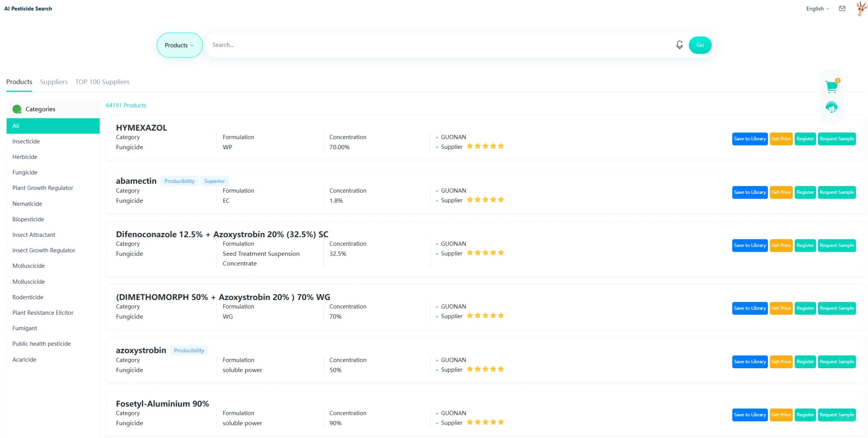Open the mail envelope icon

[x=842, y=9]
